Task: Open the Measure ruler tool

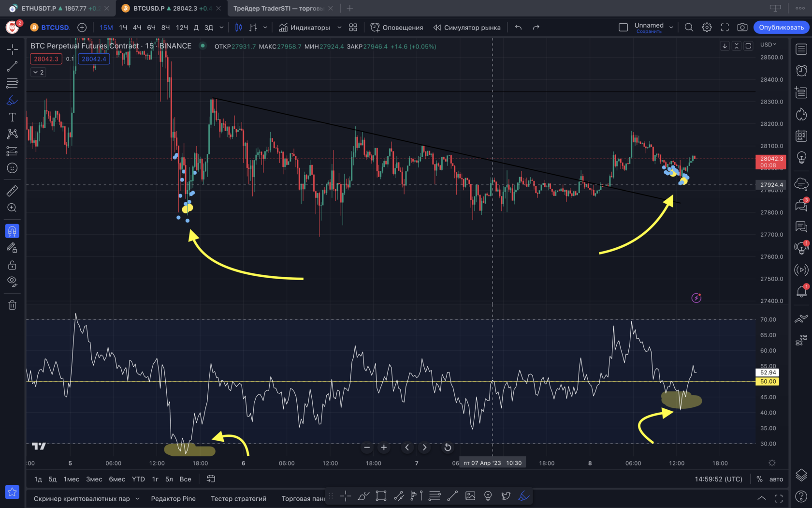Action: pyautogui.click(x=12, y=191)
